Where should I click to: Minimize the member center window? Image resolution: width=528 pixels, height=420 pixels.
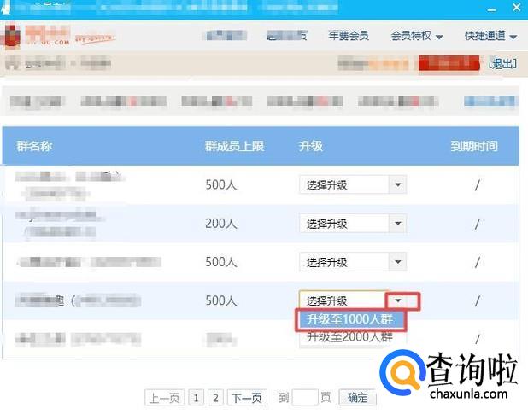coord(494,6)
